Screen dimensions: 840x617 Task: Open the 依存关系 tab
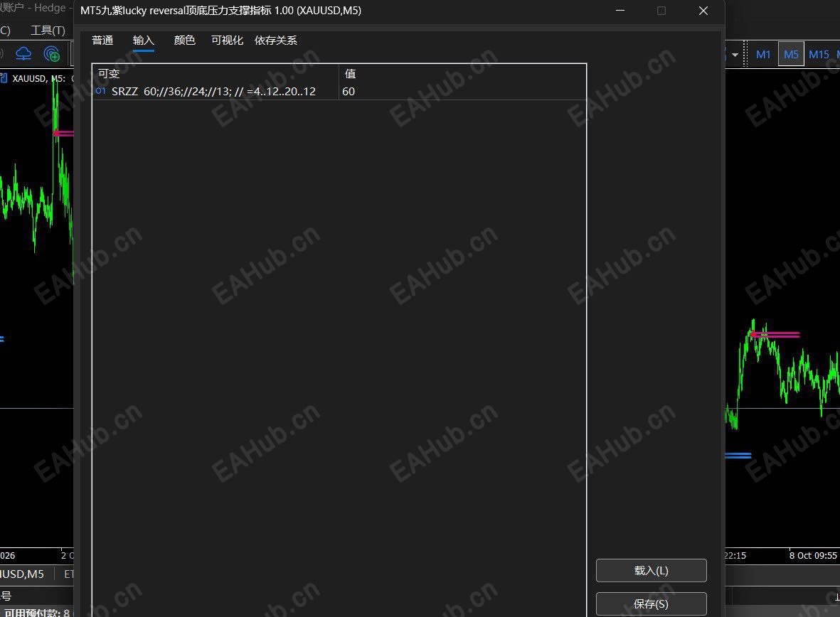pyautogui.click(x=275, y=41)
